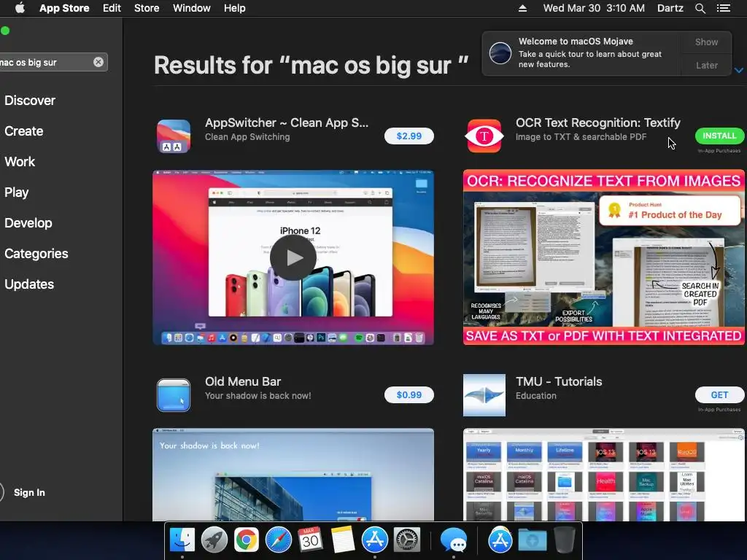The image size is (747, 560).
Task: Go to the Work section
Action: tap(20, 162)
